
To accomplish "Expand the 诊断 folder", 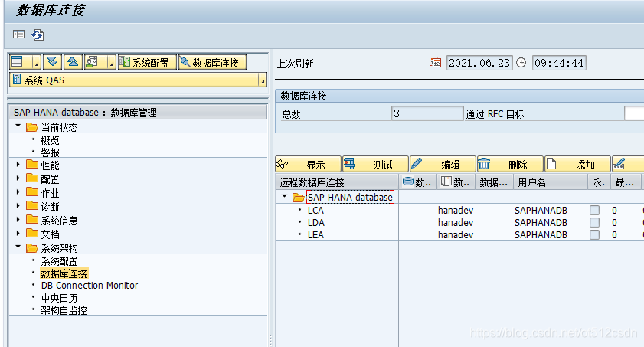I will [x=18, y=206].
